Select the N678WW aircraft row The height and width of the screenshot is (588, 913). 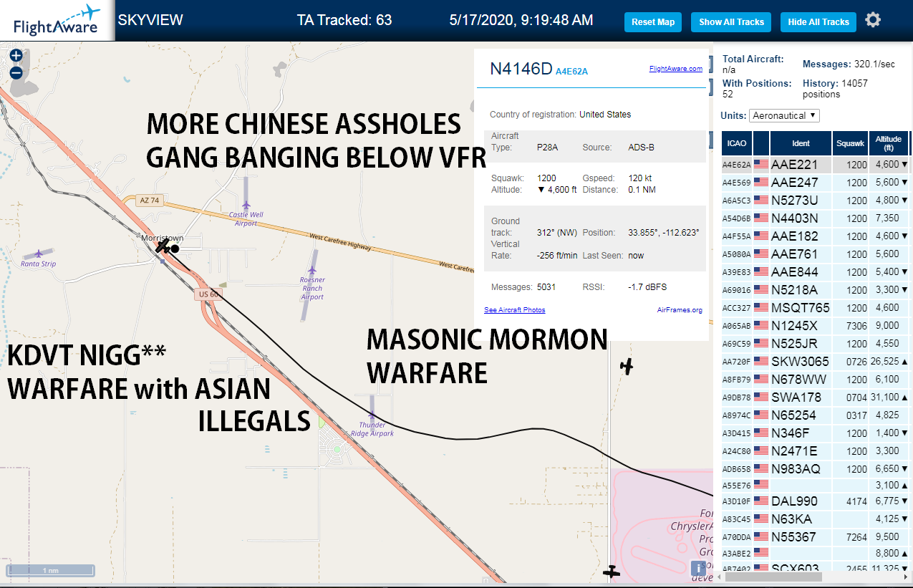pyautogui.click(x=816, y=380)
